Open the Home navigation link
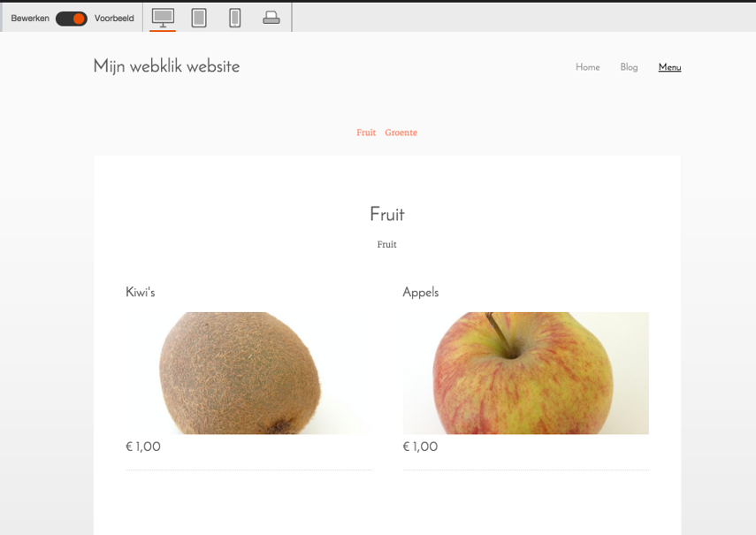 pos(588,67)
